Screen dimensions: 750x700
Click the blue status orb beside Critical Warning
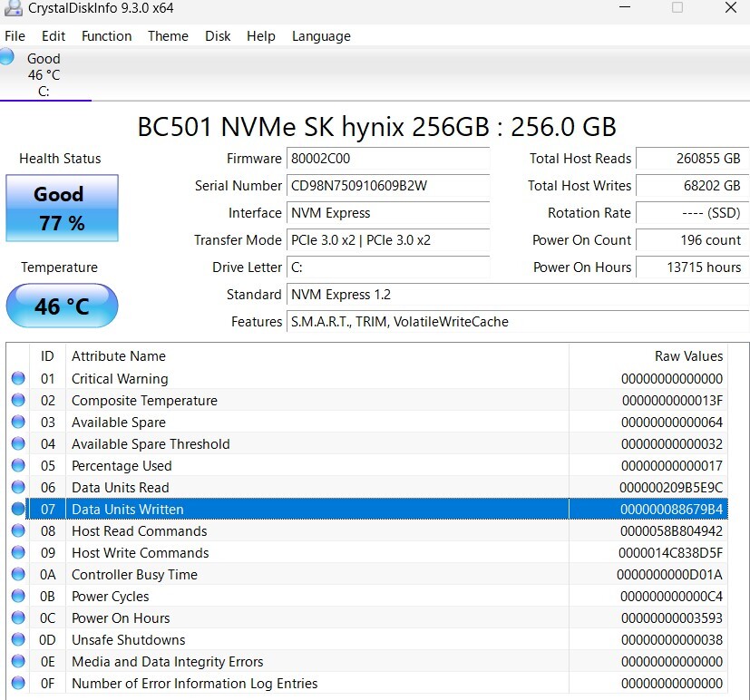(18, 379)
